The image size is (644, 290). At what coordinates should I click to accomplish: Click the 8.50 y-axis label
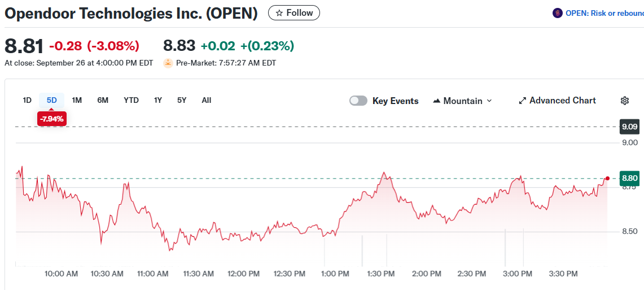pyautogui.click(x=630, y=232)
